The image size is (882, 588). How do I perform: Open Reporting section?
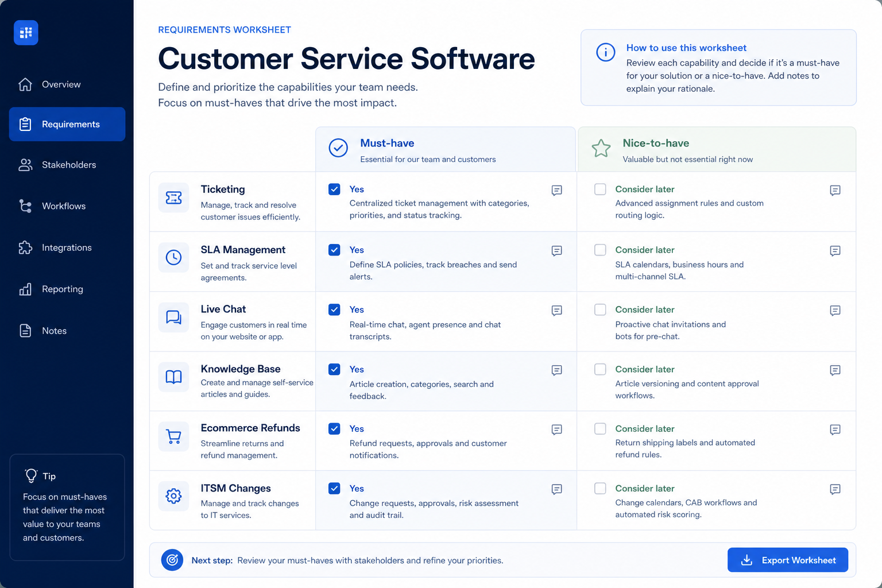[x=67, y=289]
